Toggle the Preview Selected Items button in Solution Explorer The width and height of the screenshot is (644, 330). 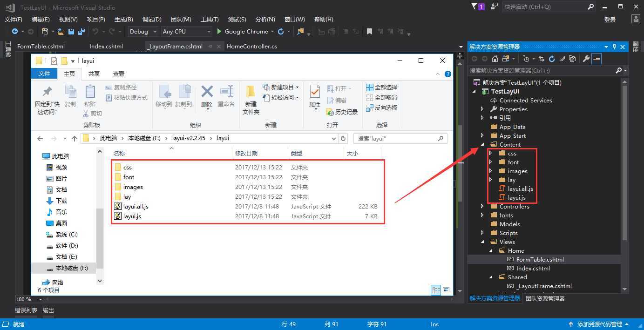[x=597, y=59]
